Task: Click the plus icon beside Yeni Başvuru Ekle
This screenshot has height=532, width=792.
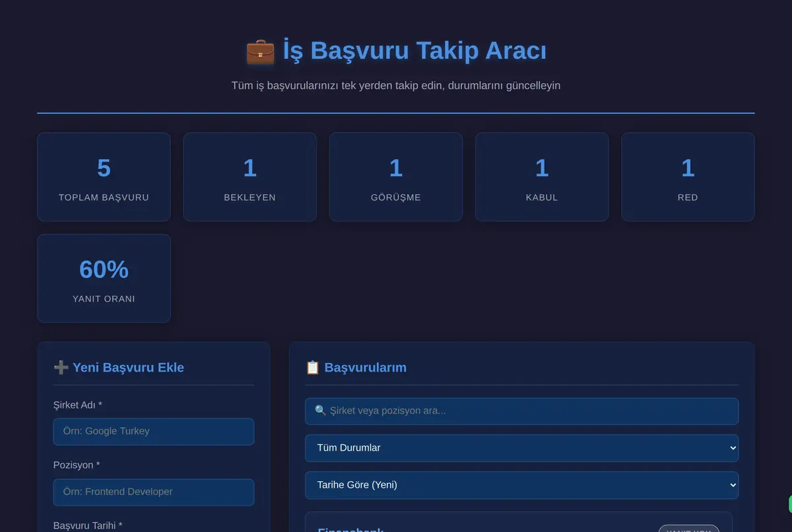Action: click(x=61, y=368)
